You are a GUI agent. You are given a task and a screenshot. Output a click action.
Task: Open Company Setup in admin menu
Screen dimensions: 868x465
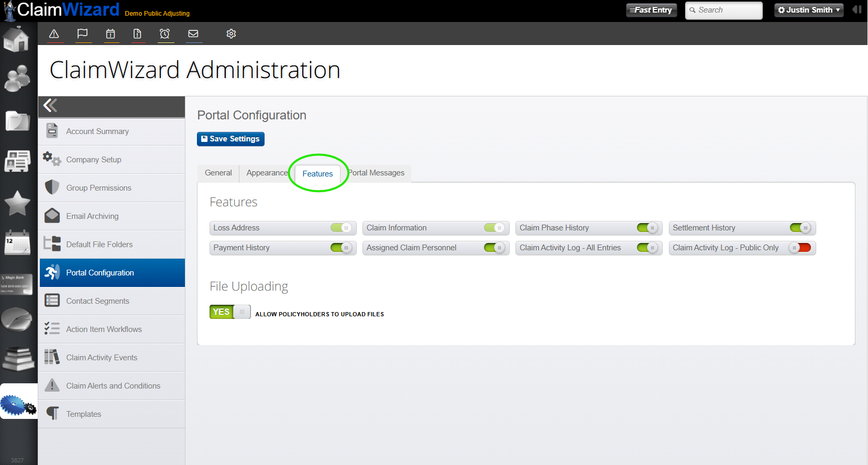(112, 160)
